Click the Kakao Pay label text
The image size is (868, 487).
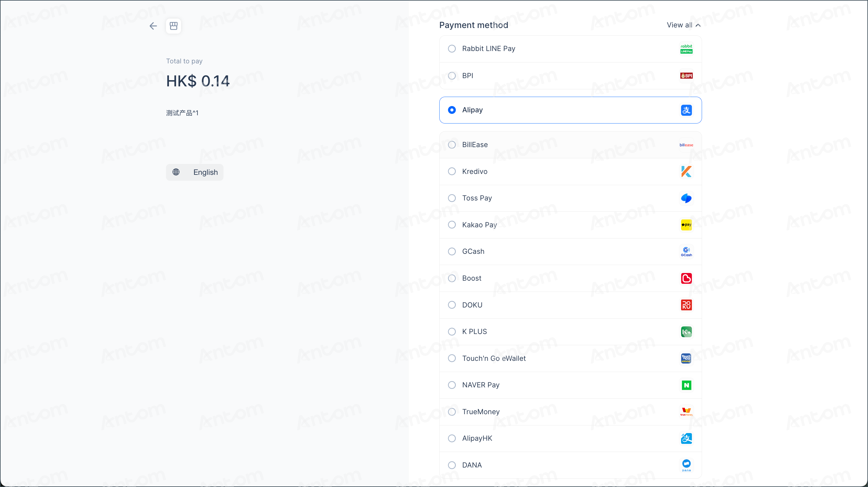[479, 225]
